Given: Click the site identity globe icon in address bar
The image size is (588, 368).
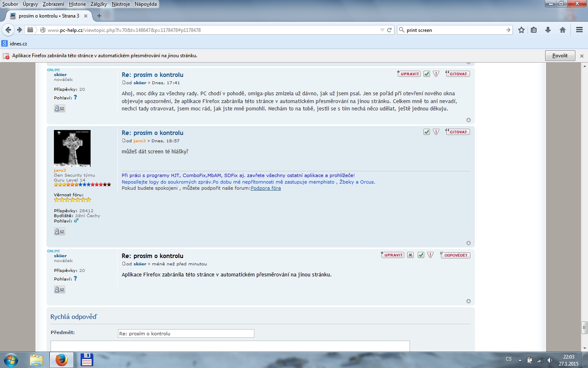Looking at the screenshot, I should 42,30.
